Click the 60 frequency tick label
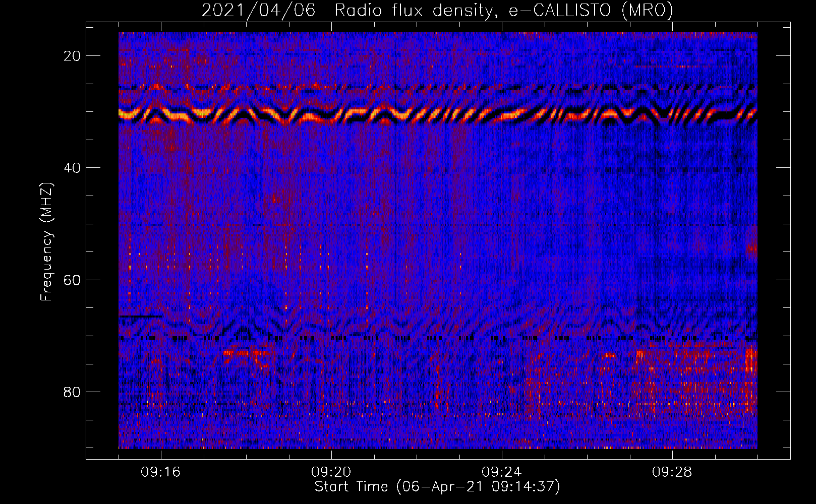 point(72,280)
